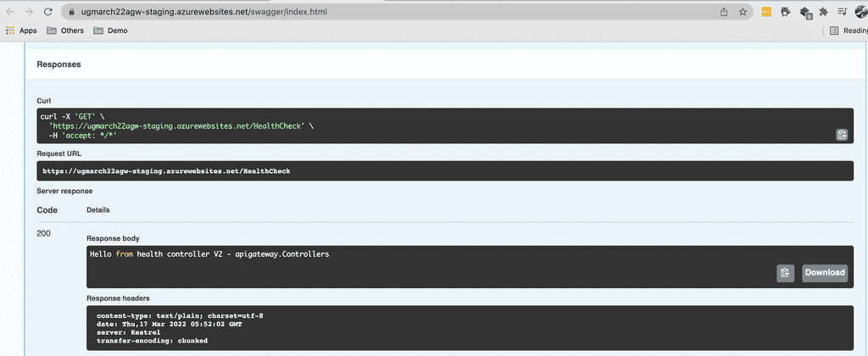Open the Chrome profile avatar
The width and height of the screenshot is (868, 356).
(860, 12)
